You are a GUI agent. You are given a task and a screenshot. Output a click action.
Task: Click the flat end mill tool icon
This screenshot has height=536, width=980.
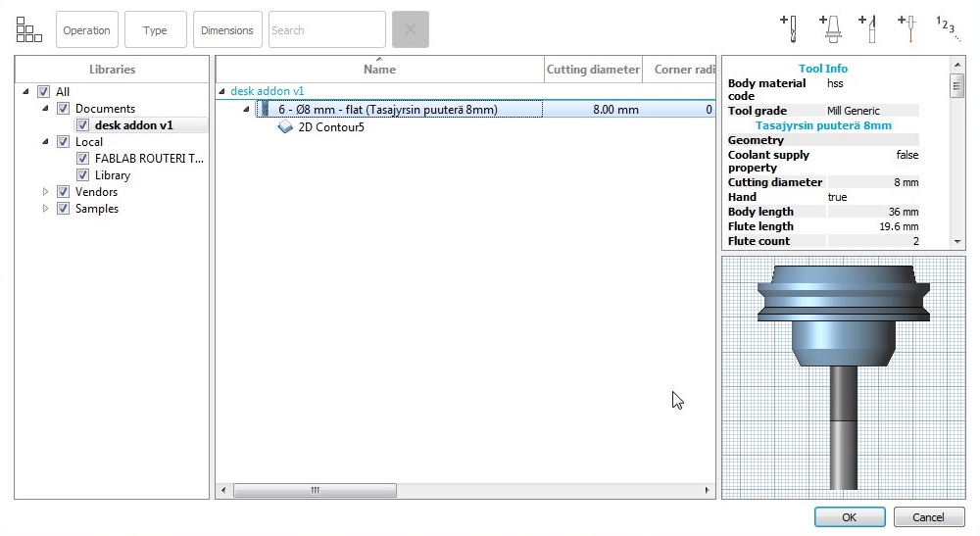point(265,110)
